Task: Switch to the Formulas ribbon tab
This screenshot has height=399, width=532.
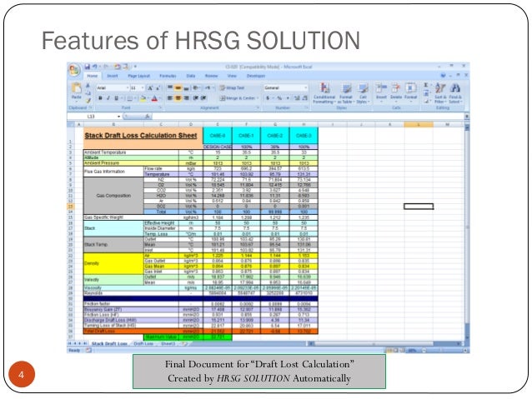Action: pyautogui.click(x=168, y=76)
